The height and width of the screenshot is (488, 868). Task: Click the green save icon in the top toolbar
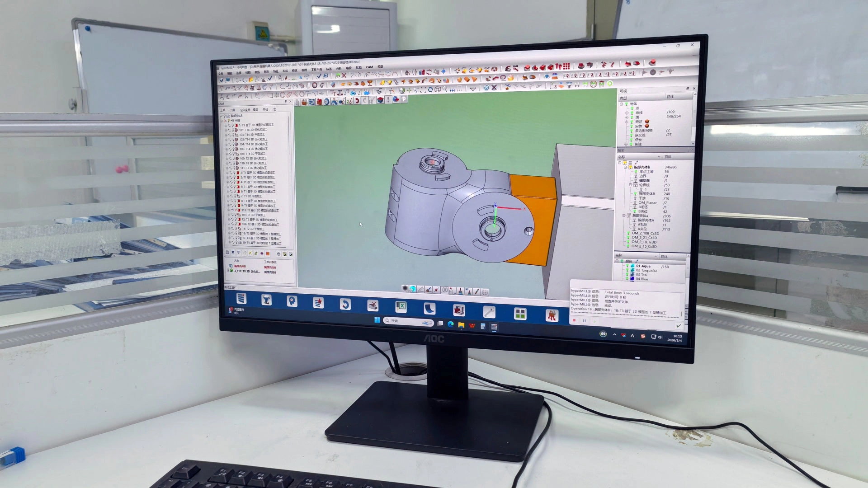(x=338, y=74)
